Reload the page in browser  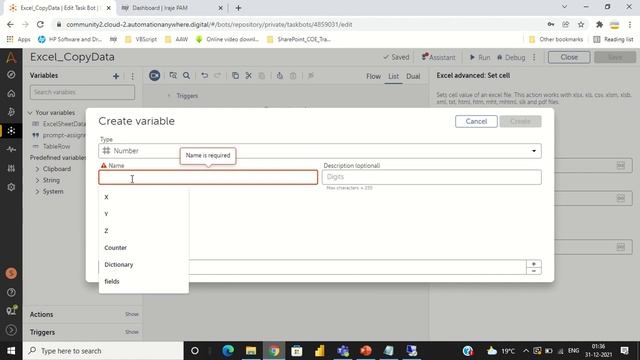40,24
